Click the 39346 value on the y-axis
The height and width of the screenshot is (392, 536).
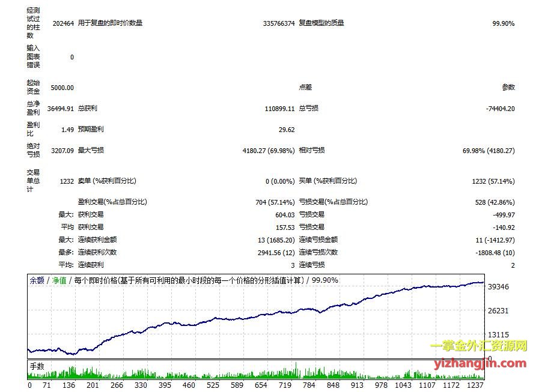[499, 287]
